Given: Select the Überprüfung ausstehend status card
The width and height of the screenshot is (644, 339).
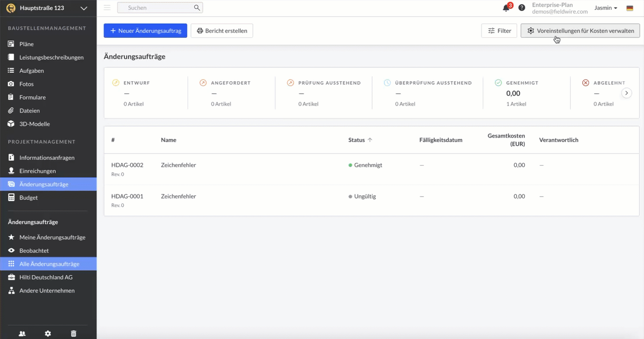Looking at the screenshot, I should tap(428, 93).
